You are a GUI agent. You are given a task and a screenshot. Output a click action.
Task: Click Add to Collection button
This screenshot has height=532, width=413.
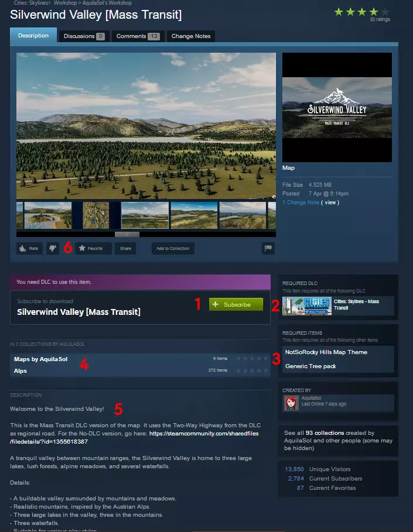pyautogui.click(x=173, y=248)
